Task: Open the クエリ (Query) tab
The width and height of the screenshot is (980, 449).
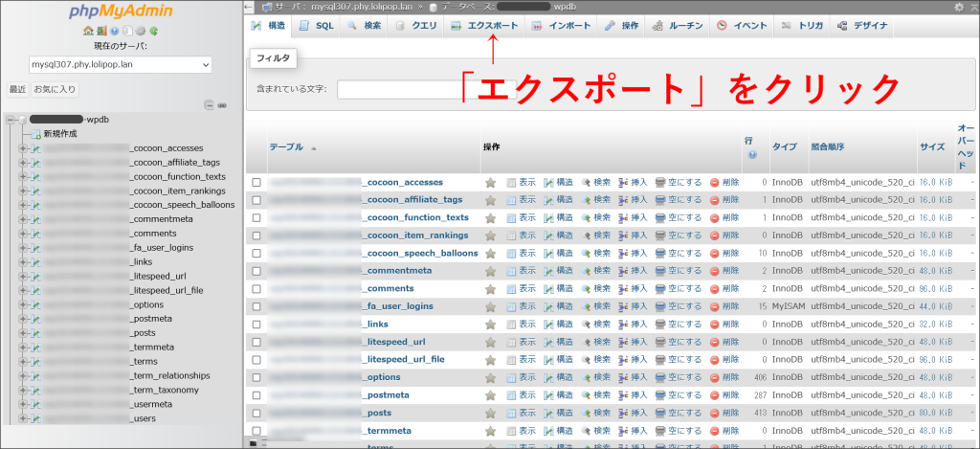Action: tap(415, 26)
